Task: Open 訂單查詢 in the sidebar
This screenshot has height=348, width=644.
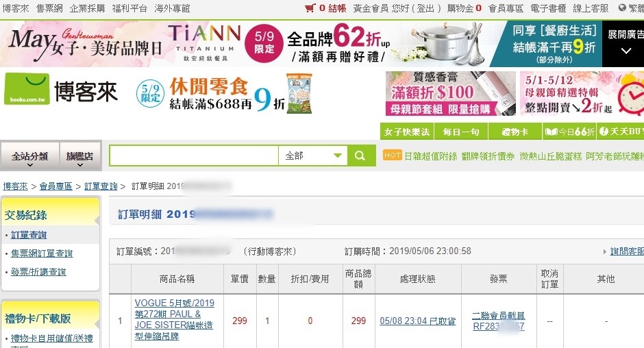Action: (x=29, y=234)
